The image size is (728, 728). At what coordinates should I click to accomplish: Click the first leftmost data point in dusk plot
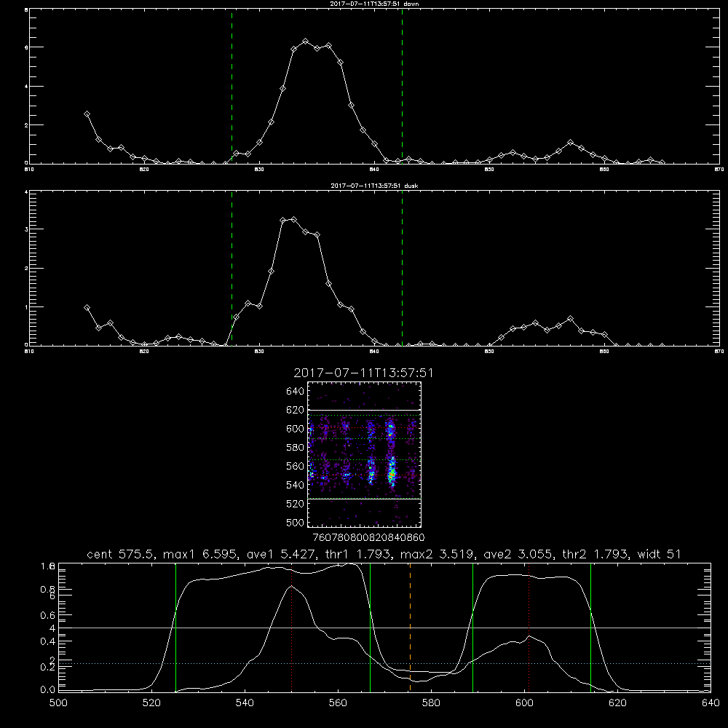click(87, 307)
